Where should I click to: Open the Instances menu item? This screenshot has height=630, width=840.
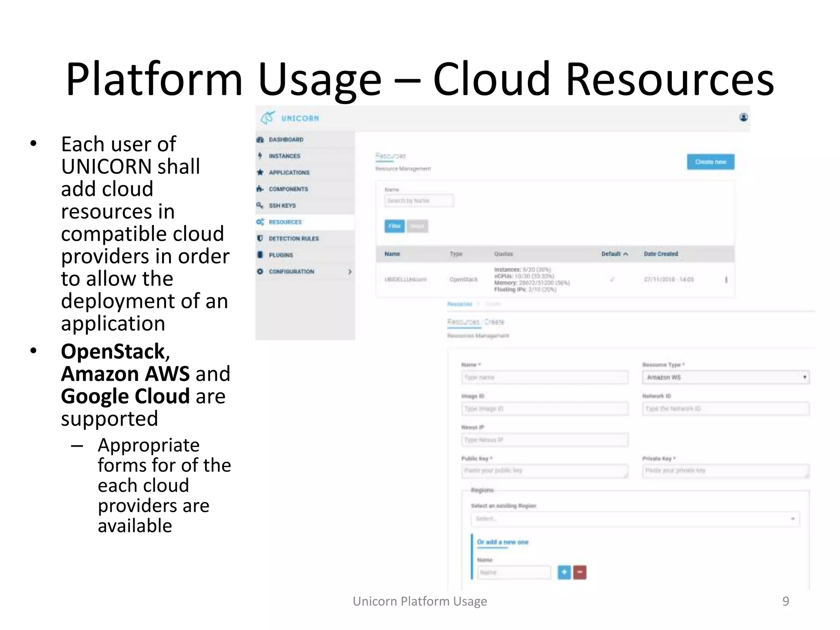click(305, 156)
